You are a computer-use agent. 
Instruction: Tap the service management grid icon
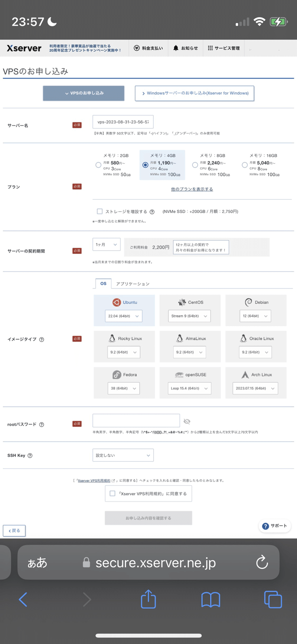[x=210, y=48]
